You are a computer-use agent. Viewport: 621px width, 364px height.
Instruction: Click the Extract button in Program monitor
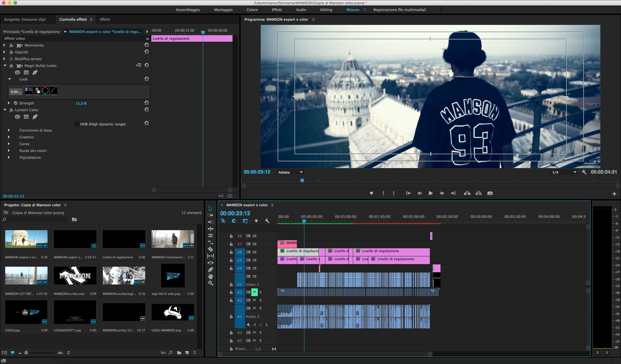(479, 193)
